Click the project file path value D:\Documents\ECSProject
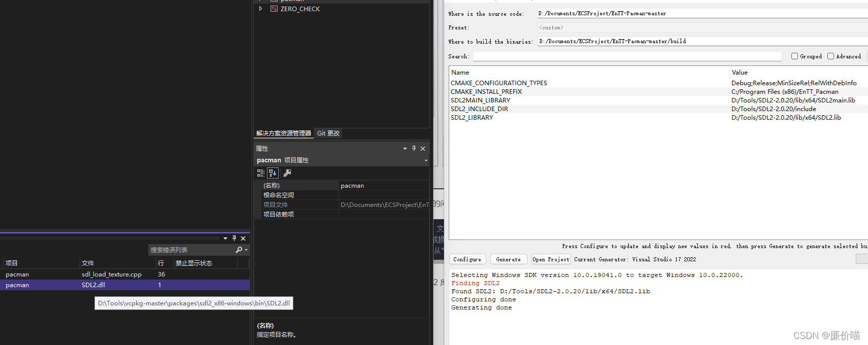868x345 pixels. [x=384, y=204]
